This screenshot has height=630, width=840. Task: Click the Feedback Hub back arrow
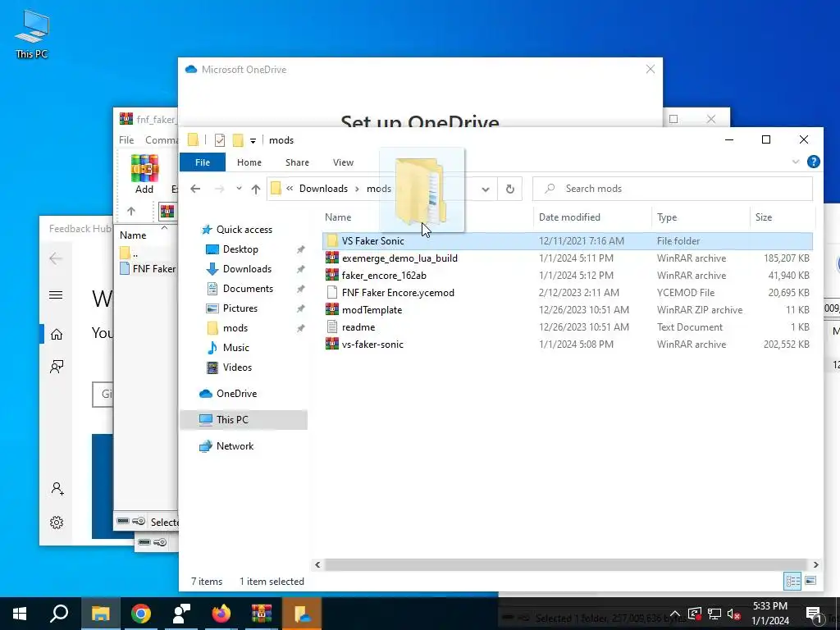pos(56,258)
